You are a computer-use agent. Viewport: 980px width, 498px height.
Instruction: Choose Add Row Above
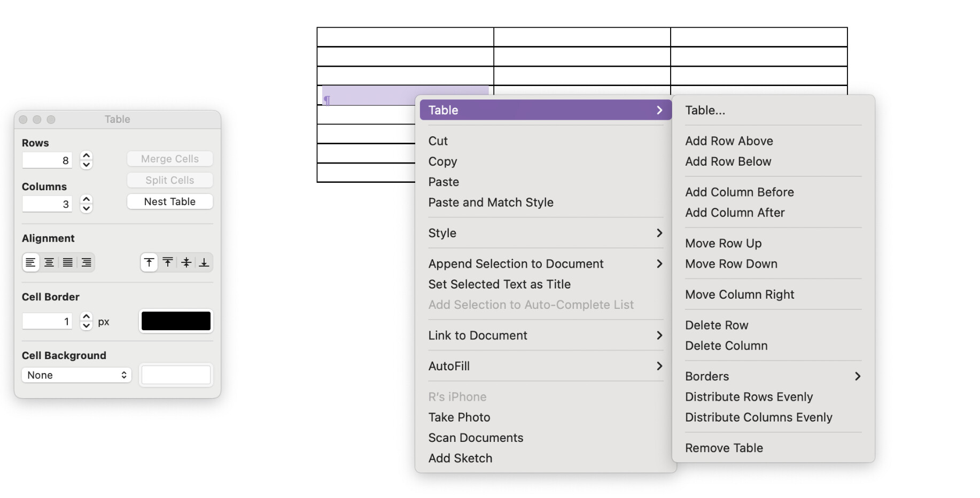point(729,141)
